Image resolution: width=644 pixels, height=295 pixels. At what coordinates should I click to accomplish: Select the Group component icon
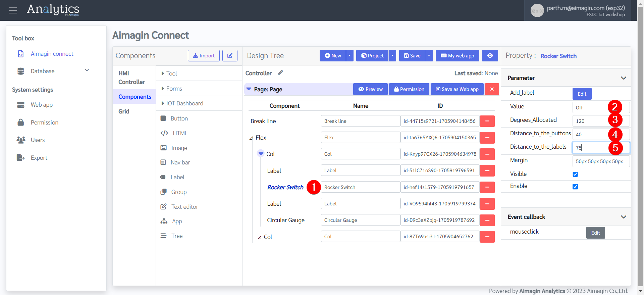[164, 192]
